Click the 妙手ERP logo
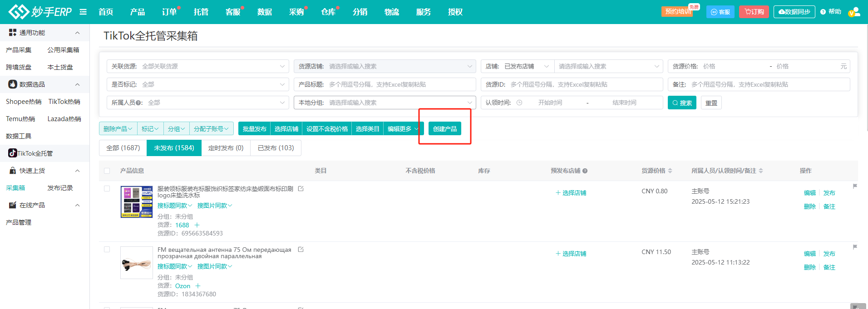868x309 pixels. pyautogui.click(x=40, y=12)
